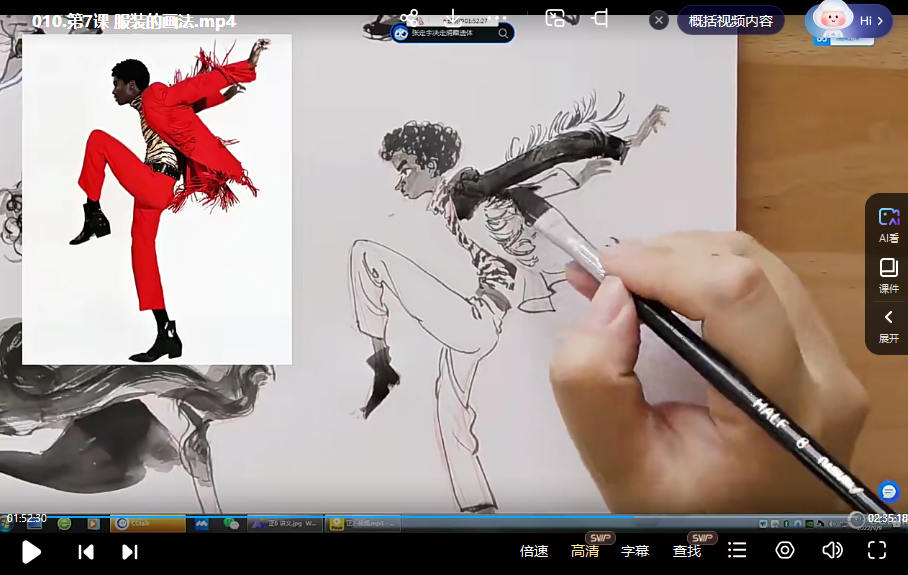Enter fullscreen mode
Image resolution: width=908 pixels, height=575 pixels.
coord(877,551)
